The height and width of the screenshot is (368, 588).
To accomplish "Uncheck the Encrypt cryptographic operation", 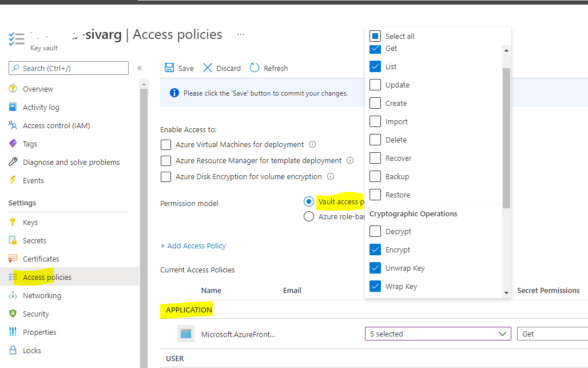I will pos(376,250).
